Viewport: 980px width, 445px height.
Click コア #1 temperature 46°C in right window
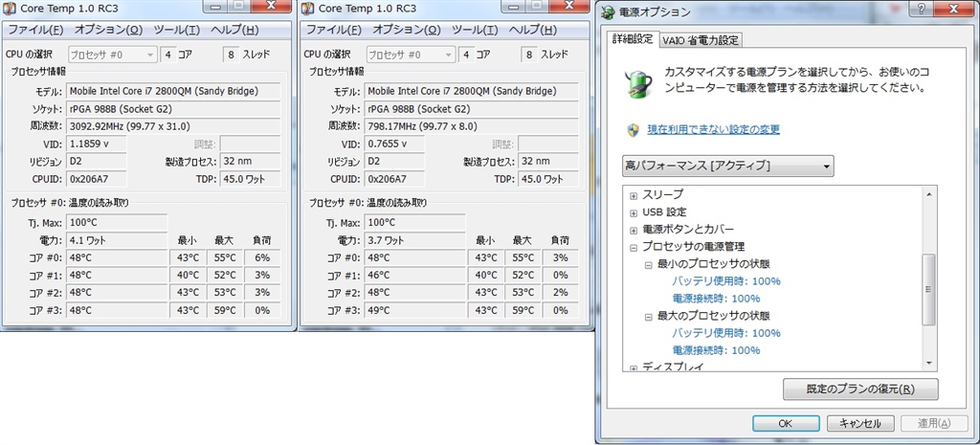[x=415, y=275]
